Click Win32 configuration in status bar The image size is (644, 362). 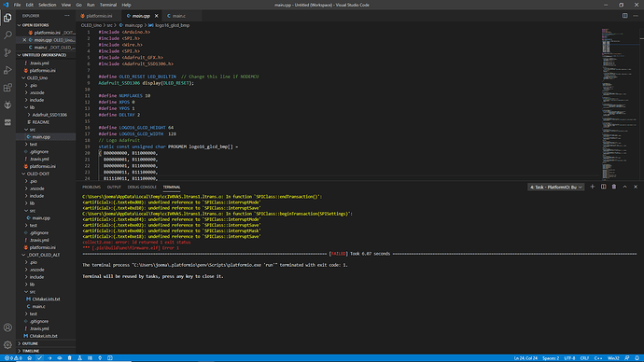[x=613, y=358]
